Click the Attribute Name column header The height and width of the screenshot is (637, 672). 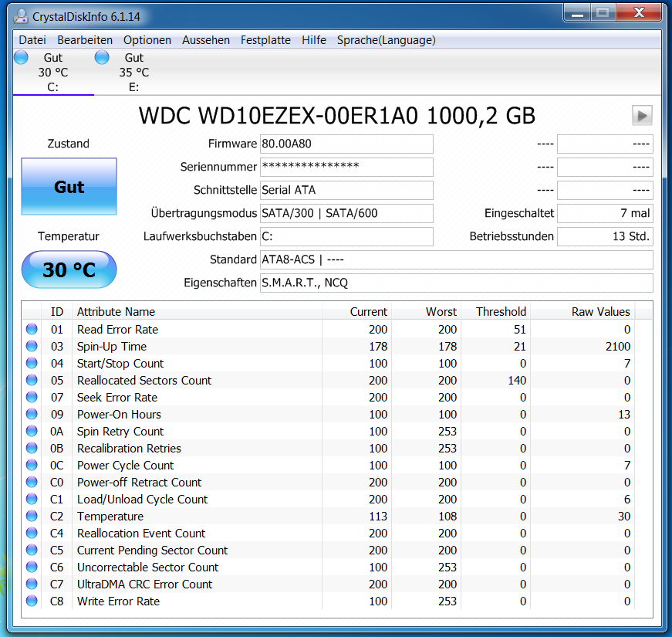198,311
